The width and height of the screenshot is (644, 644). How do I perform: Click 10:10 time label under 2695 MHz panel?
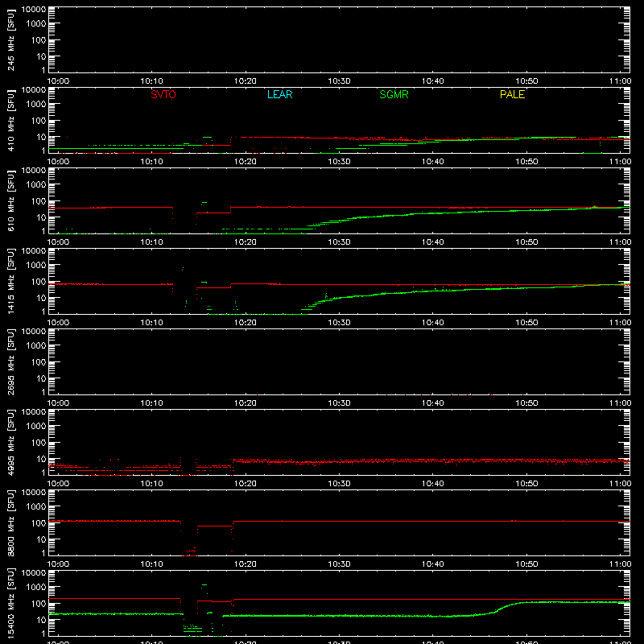pos(151,403)
